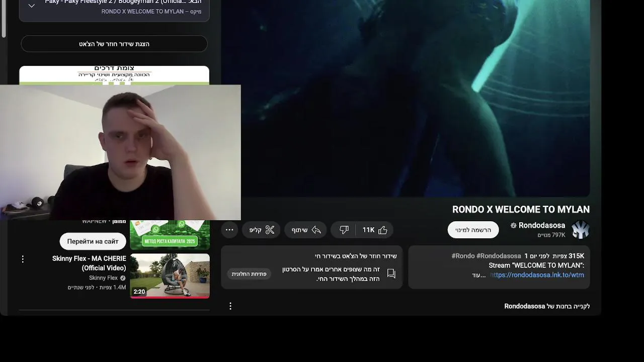
Task: Open Skinny Flex channel name
Action: 103,278
